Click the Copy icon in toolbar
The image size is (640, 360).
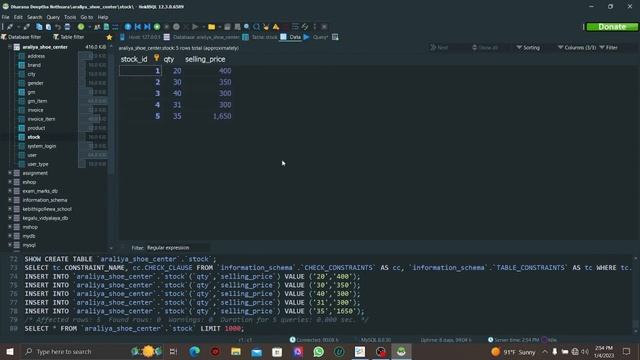pos(39,27)
